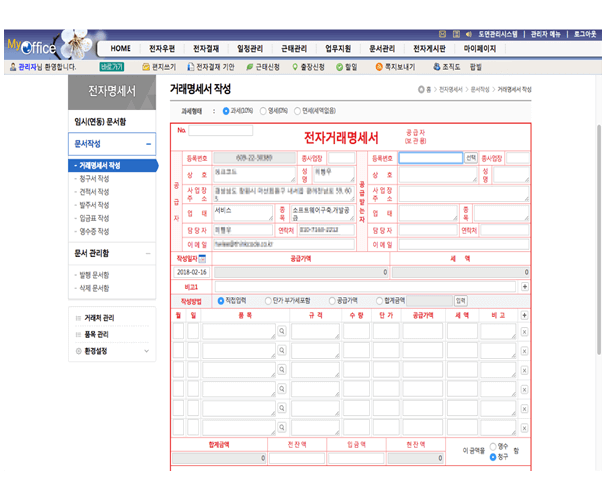Open 일정관리 menu
605x500 pixels.
pos(250,49)
